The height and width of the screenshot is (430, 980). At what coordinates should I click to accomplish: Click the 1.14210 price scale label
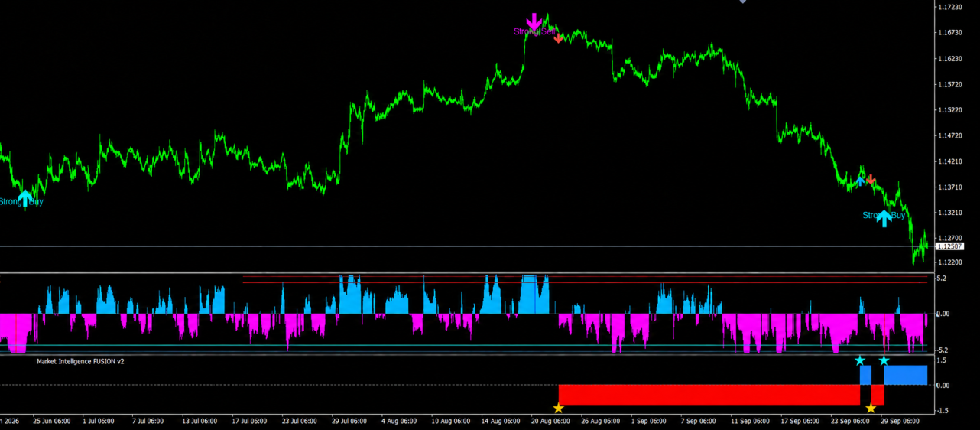[950, 161]
